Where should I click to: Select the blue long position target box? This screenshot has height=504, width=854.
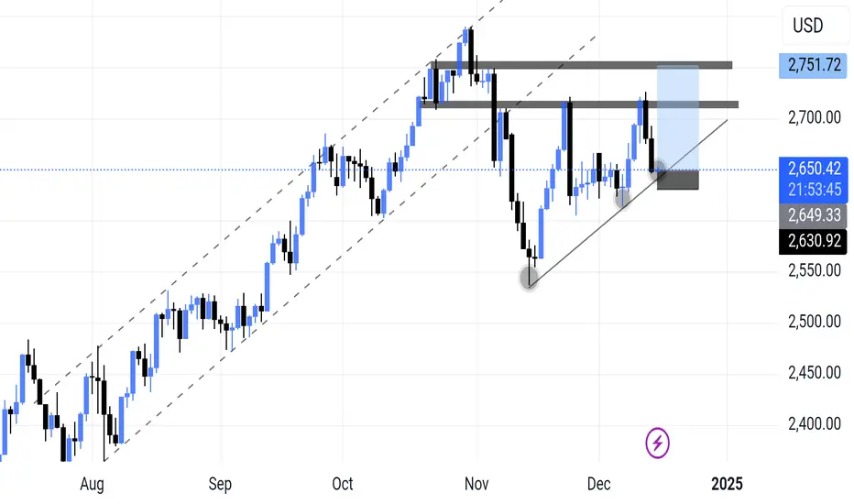click(x=677, y=117)
